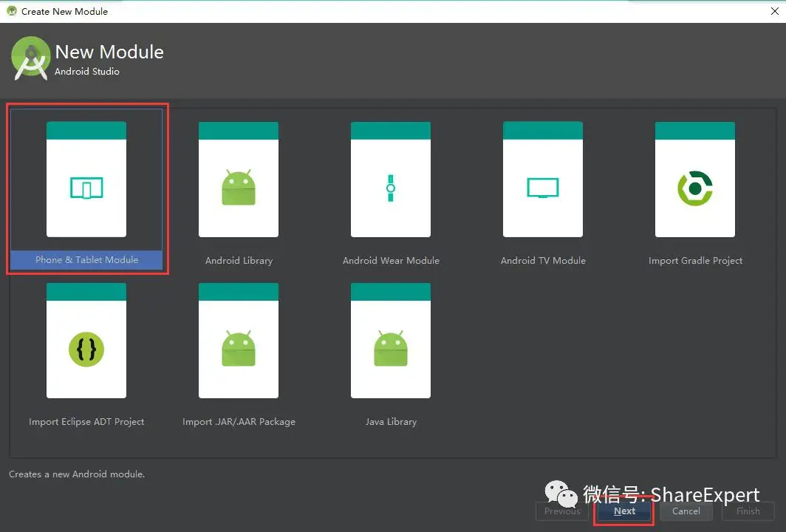Select the Phone & Tablet Module thumbnail
This screenshot has width=786, height=532.
(86, 180)
